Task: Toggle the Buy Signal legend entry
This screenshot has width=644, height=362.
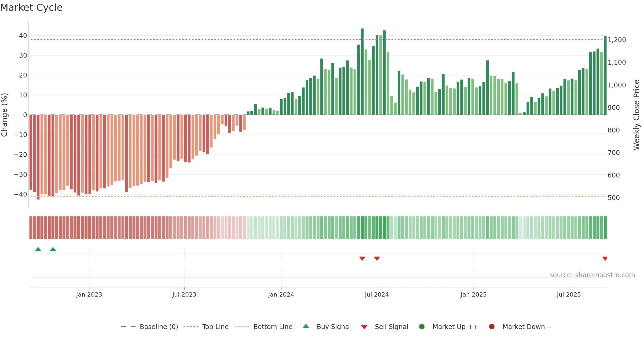Action: pos(327,327)
